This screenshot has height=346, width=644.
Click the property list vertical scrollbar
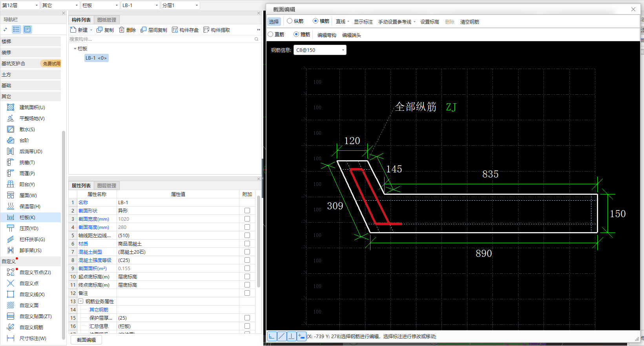click(x=259, y=242)
